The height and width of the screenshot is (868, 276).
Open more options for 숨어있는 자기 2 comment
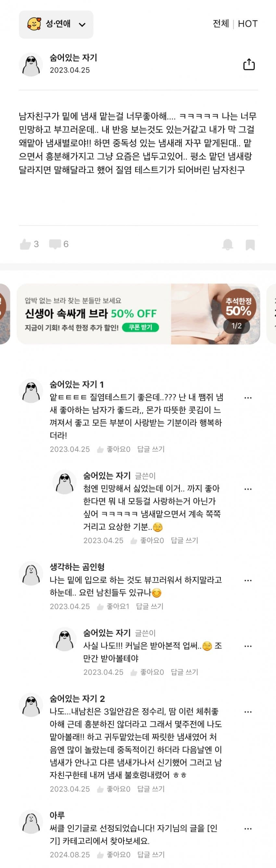(x=248, y=712)
